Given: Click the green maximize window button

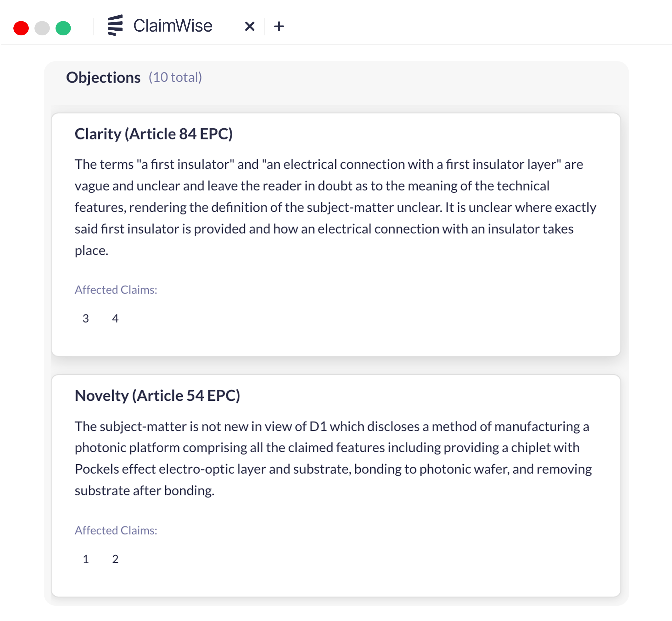Looking at the screenshot, I should (x=63, y=28).
